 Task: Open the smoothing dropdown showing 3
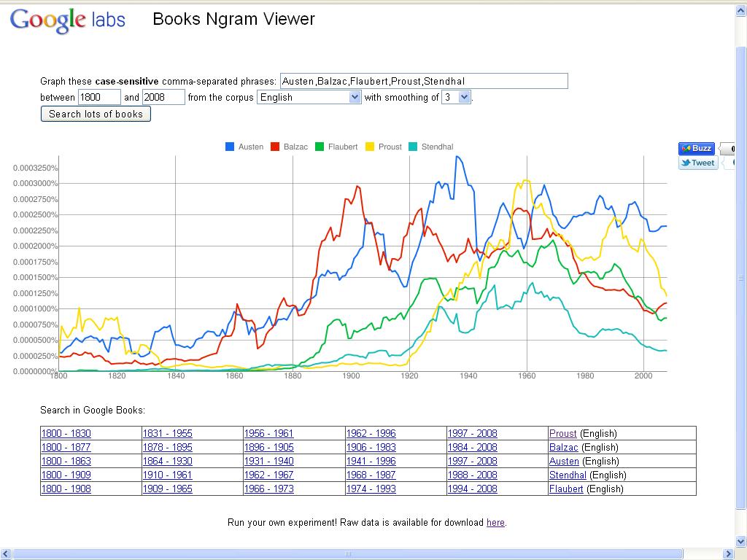(x=457, y=97)
